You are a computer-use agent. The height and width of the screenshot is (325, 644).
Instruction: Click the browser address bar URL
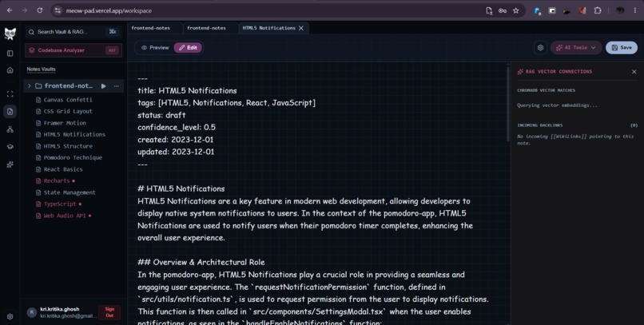(x=109, y=10)
